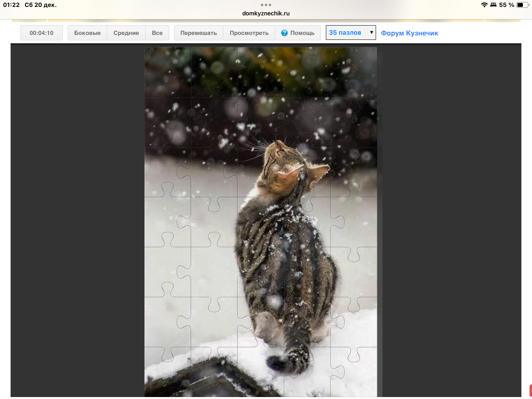Click the blue question mark help icon
532x399 pixels.
click(x=284, y=33)
